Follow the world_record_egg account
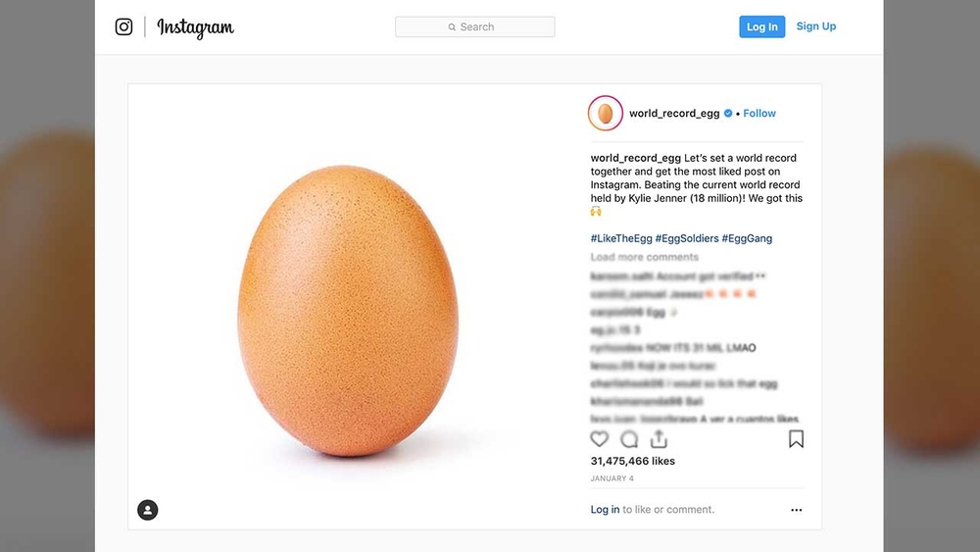Viewport: 980px width, 552px height. click(x=759, y=114)
